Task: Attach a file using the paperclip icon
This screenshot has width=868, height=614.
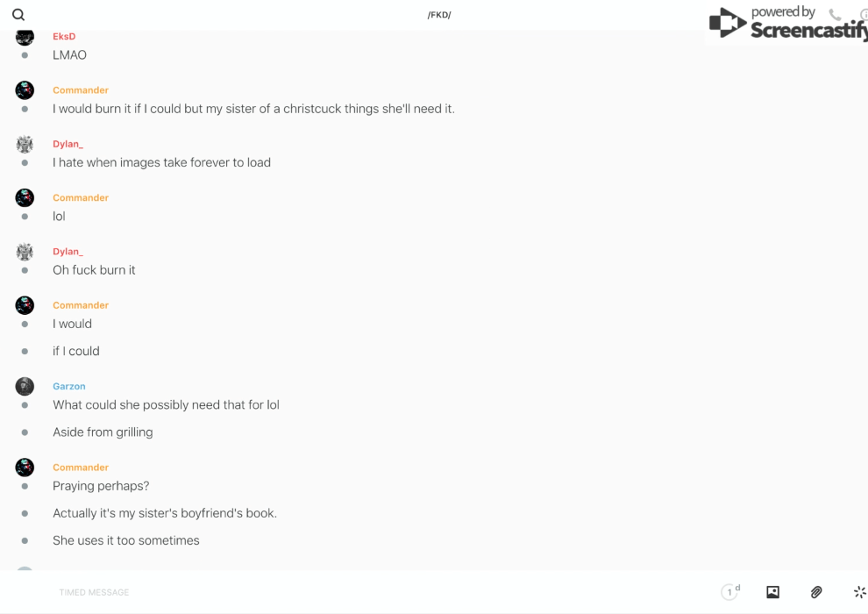Action: [x=816, y=592]
